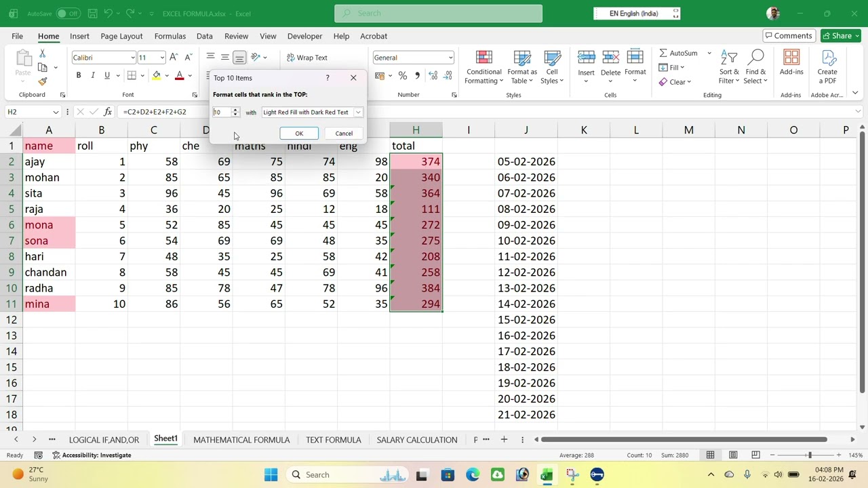Viewport: 868px width, 488px height.
Task: Decrease font size with smaller A
Action: click(x=188, y=58)
